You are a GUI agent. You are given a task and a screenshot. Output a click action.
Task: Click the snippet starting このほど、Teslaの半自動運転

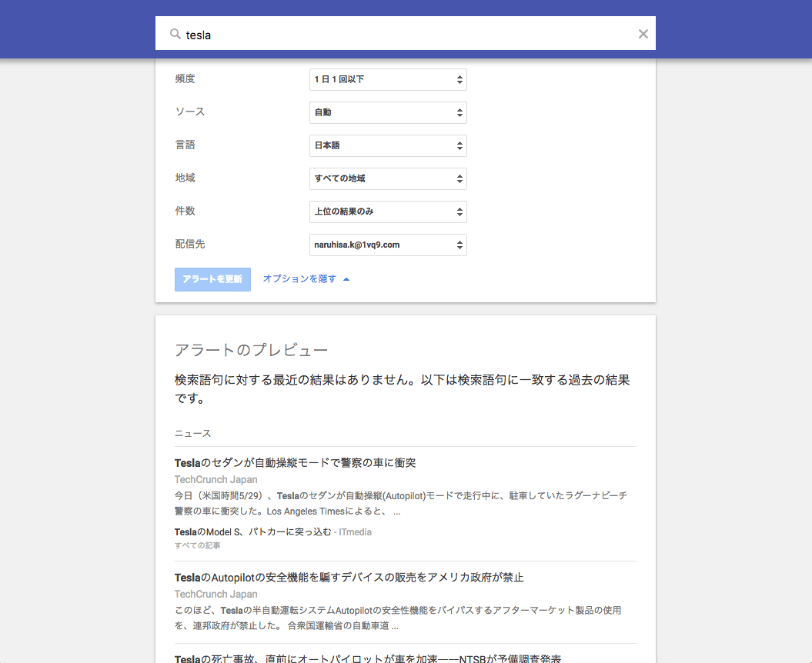[x=398, y=618]
